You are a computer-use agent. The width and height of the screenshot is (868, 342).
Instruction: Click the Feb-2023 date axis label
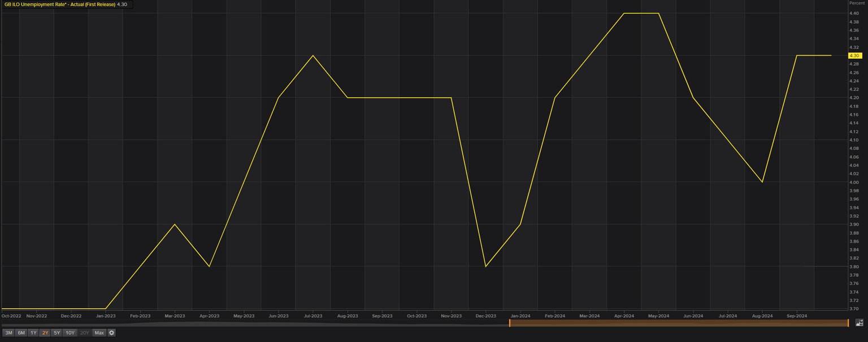tap(140, 316)
